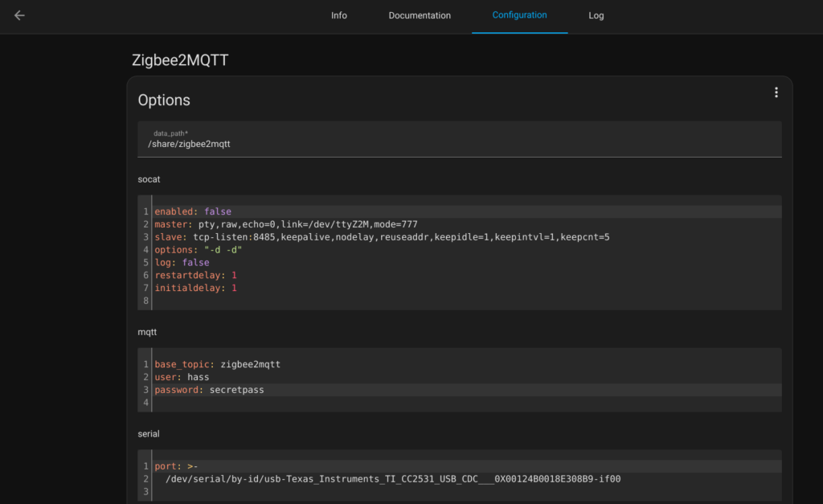Open the Documentation tab
823x504 pixels.
tap(420, 16)
